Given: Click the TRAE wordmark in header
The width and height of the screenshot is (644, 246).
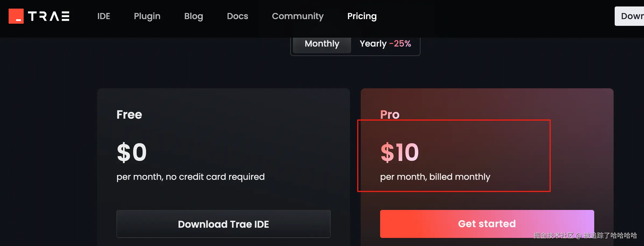Looking at the screenshot, I should [49, 16].
